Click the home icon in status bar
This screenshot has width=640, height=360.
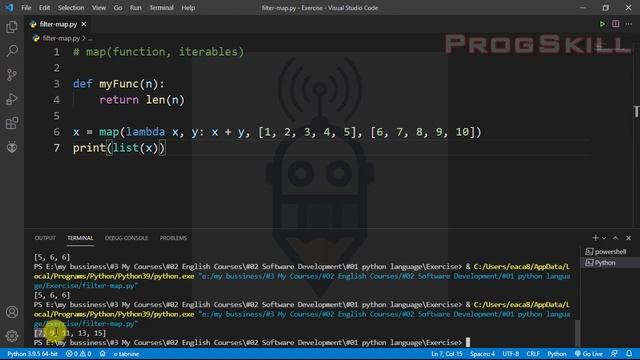[102, 354]
